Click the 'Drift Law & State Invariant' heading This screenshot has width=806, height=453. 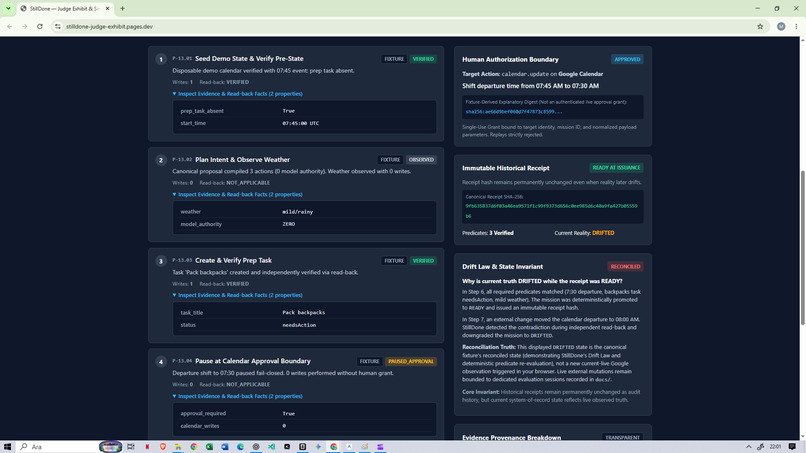[x=502, y=267]
